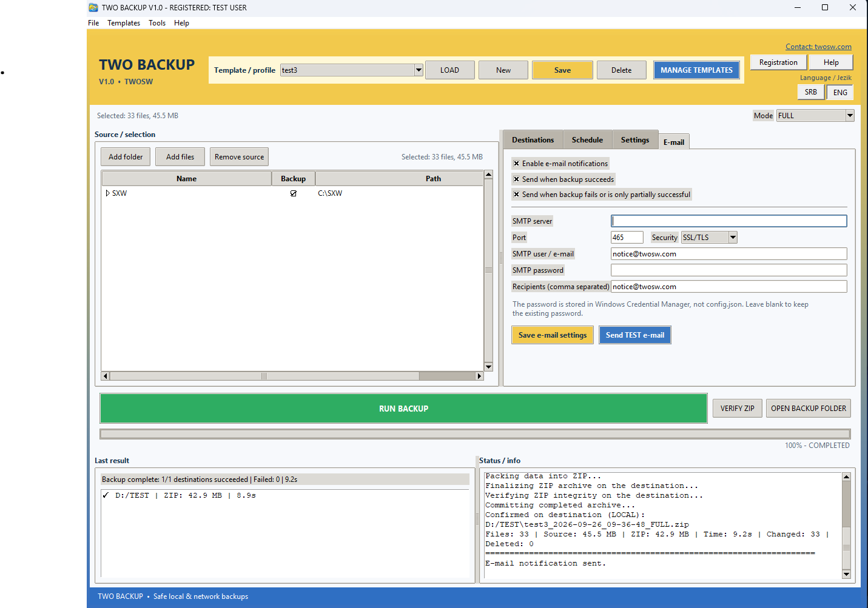Open the Help menu
The width and height of the screenshot is (868, 608).
181,23
